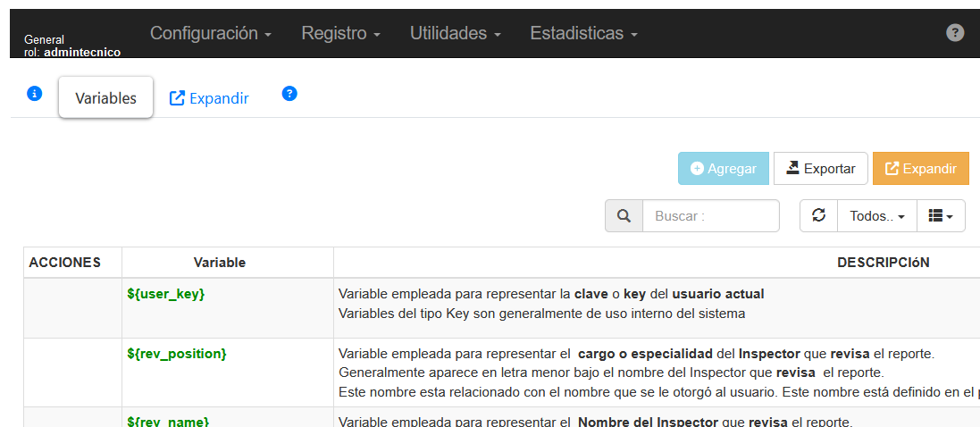Click the Expandir link next to Variables tab

[209, 98]
